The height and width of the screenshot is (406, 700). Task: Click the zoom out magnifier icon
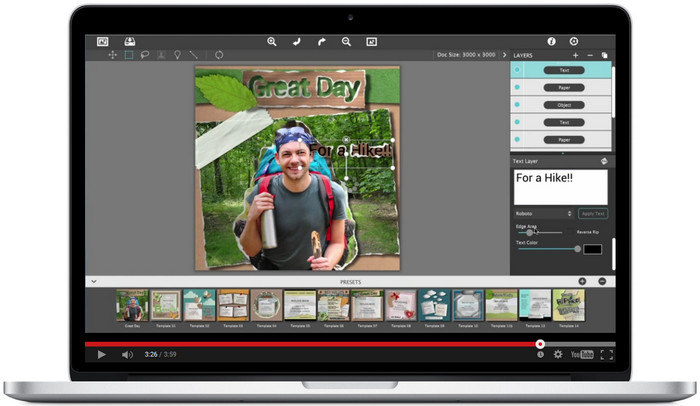point(347,41)
